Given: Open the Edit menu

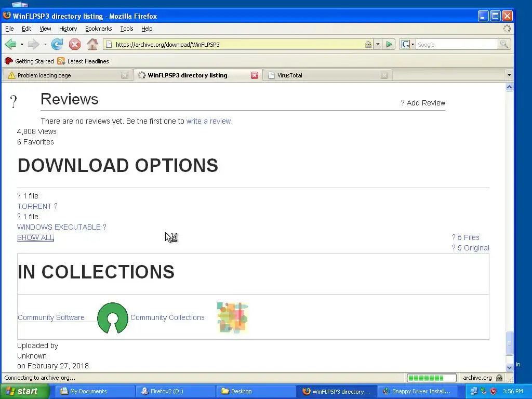Looking at the screenshot, I should coord(26,29).
